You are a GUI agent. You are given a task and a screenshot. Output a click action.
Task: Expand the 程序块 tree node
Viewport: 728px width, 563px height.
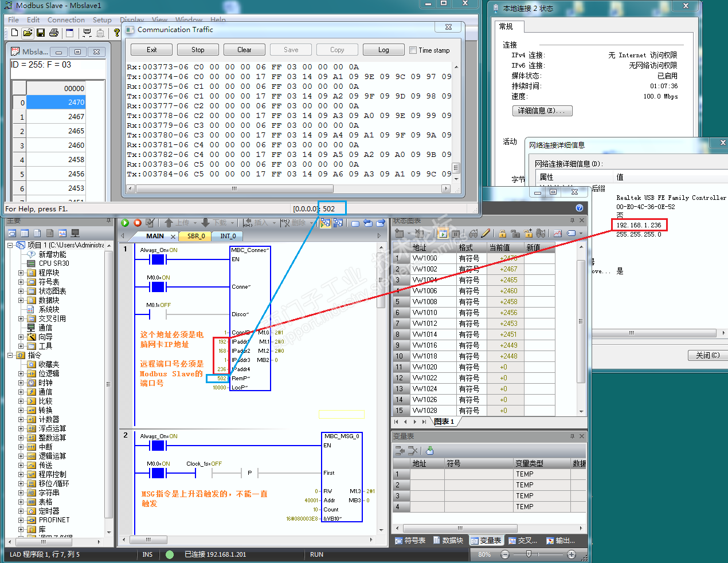(x=21, y=273)
